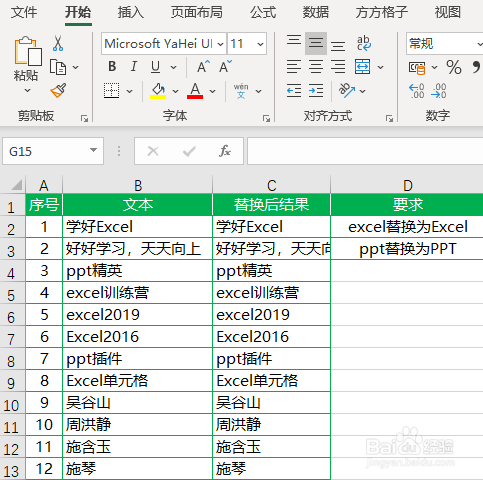
Task: Center text horizontally
Action: click(x=316, y=67)
